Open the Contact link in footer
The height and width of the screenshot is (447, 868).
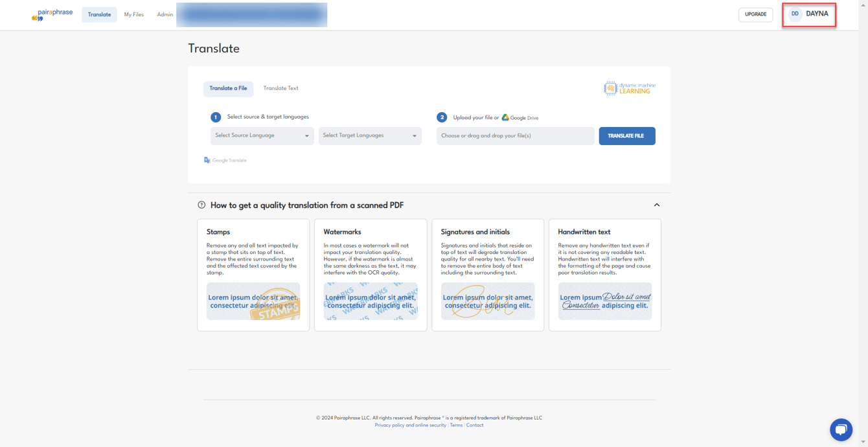(475, 425)
